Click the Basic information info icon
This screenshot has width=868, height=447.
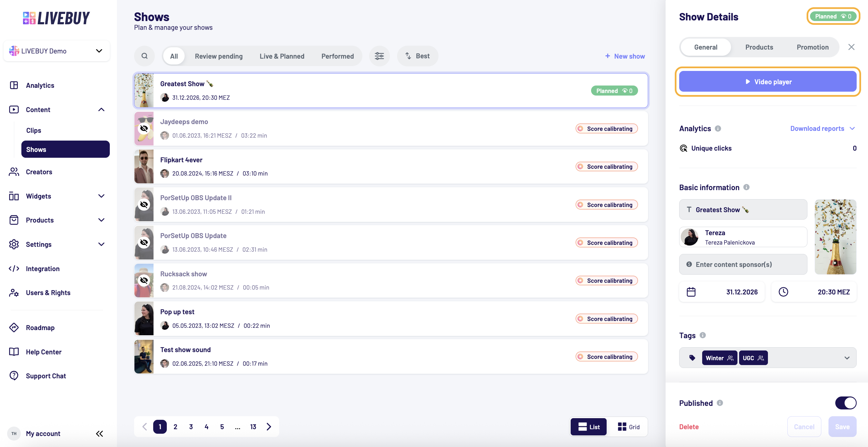[x=746, y=187]
